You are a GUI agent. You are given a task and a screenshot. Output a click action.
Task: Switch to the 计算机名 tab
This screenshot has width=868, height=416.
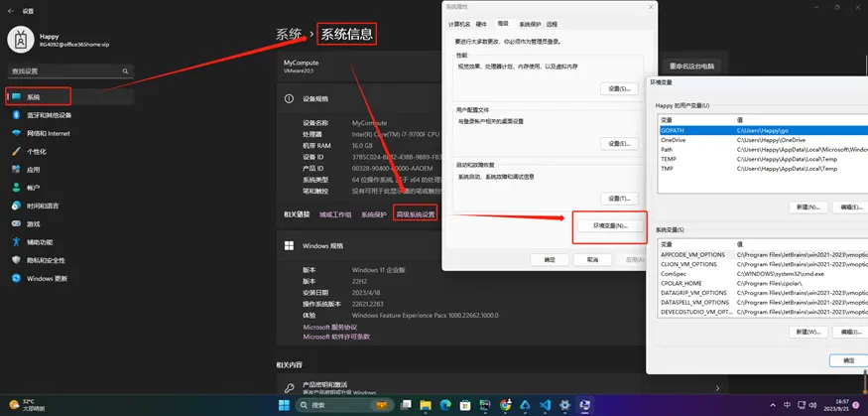pos(459,24)
